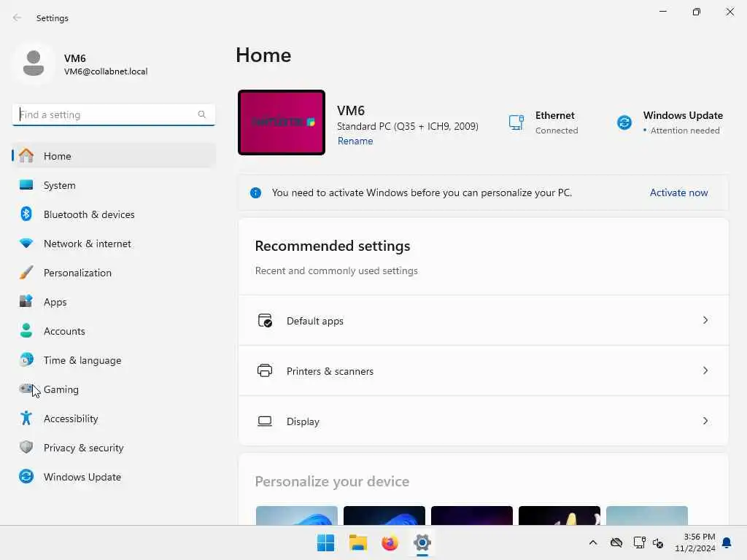Open Display settings row

click(x=483, y=421)
